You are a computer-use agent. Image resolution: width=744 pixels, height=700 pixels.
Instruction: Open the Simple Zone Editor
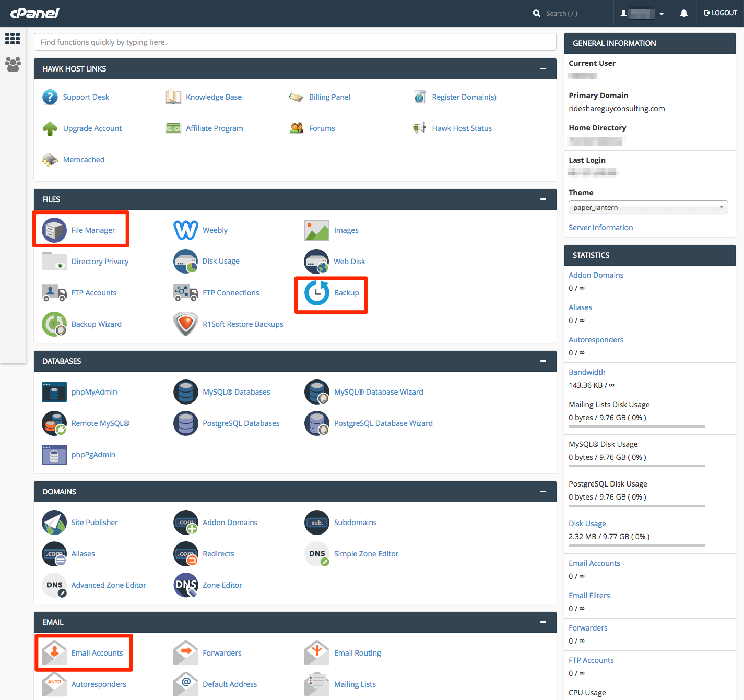pos(366,553)
